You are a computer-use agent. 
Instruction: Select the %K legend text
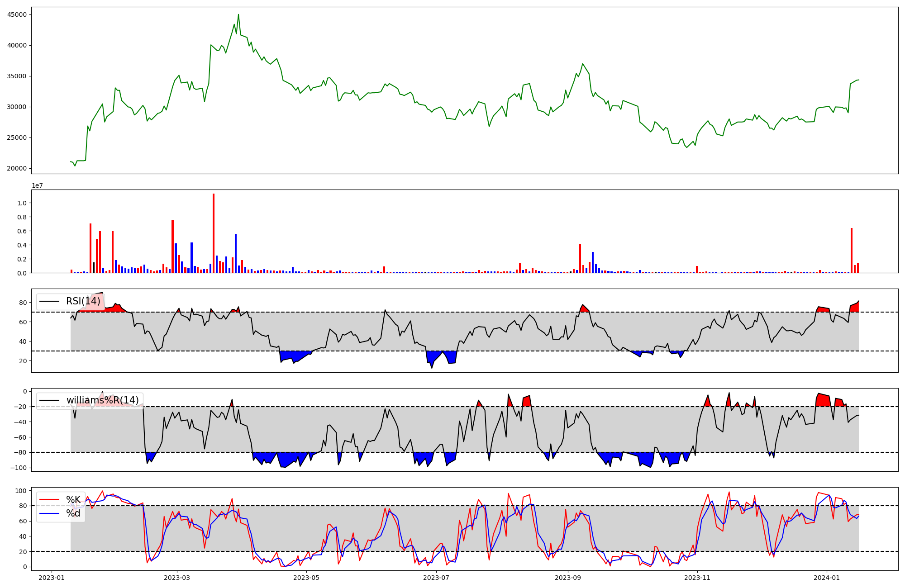73,500
